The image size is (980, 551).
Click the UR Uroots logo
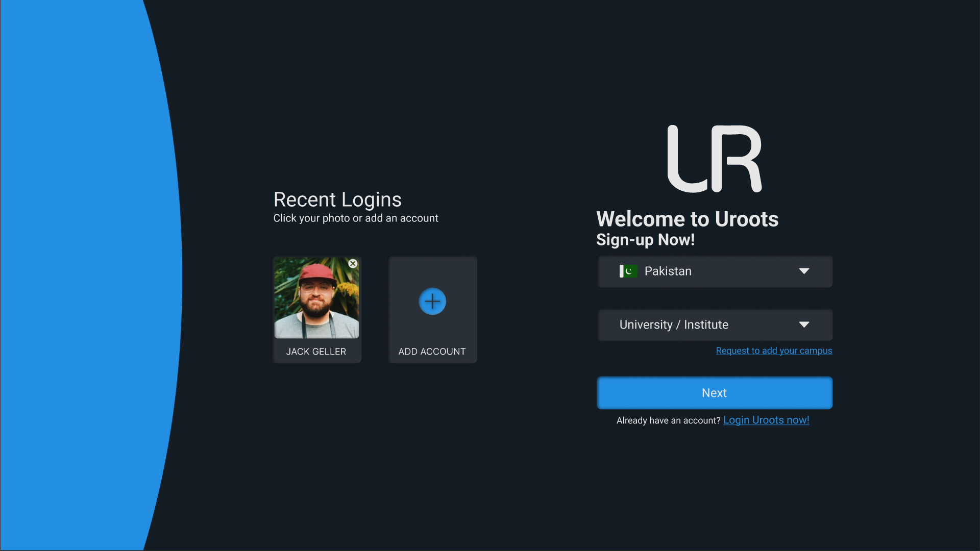tap(715, 159)
